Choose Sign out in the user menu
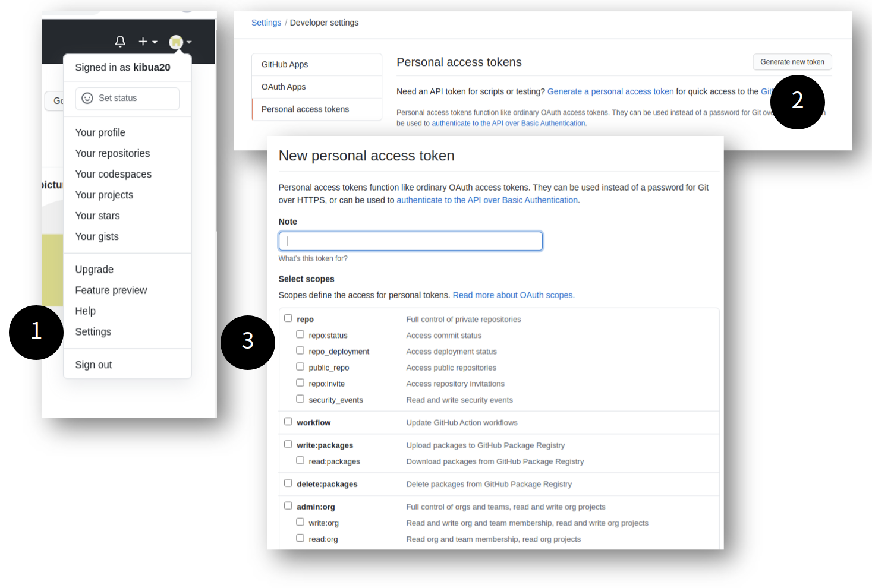The image size is (872, 588). pyautogui.click(x=93, y=365)
